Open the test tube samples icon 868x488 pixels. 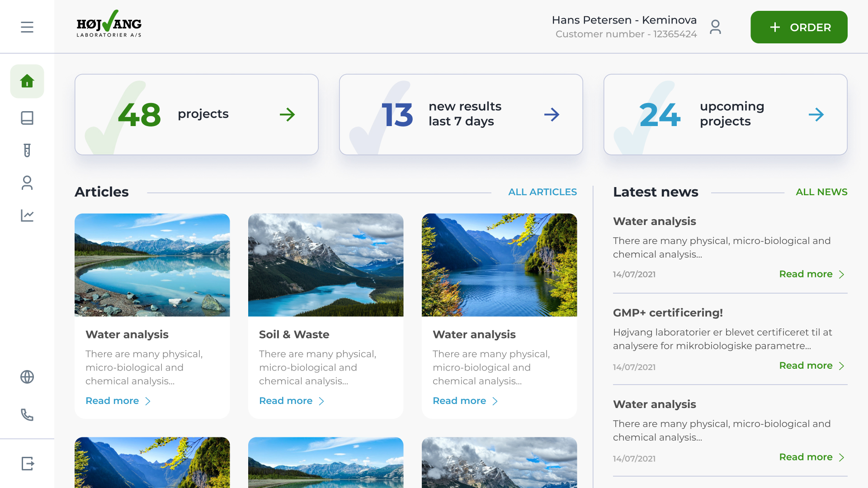[27, 150]
